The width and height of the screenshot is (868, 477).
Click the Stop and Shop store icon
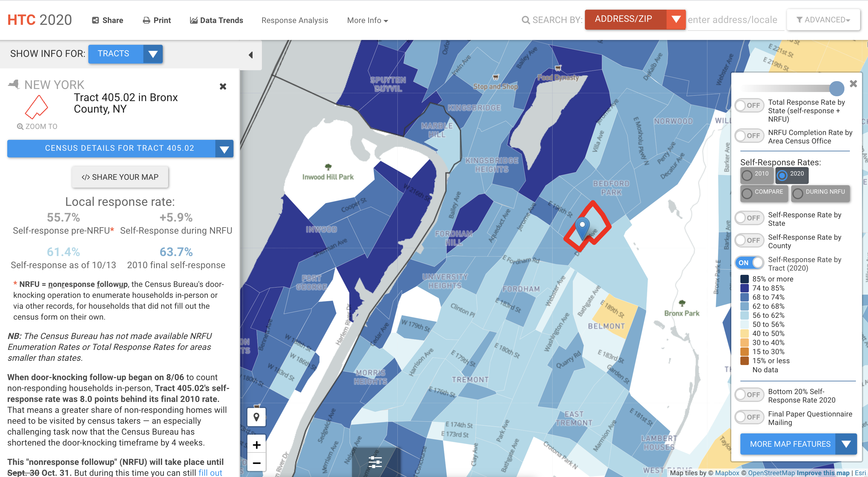click(x=495, y=77)
